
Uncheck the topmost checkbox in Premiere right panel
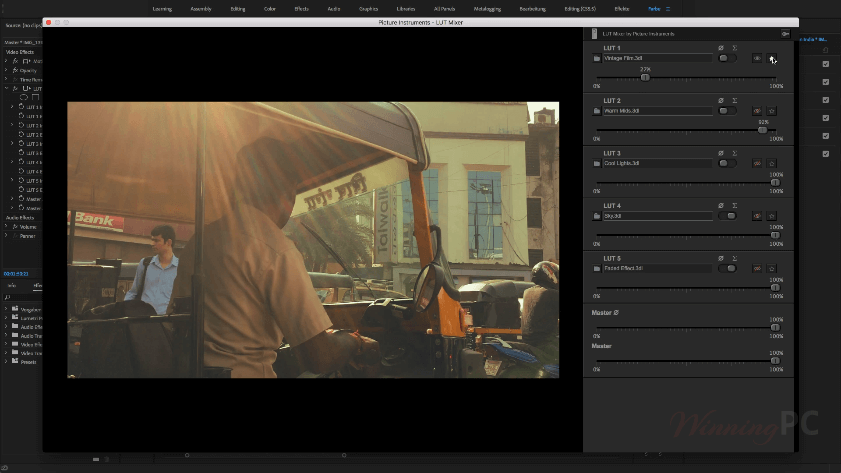(x=825, y=64)
